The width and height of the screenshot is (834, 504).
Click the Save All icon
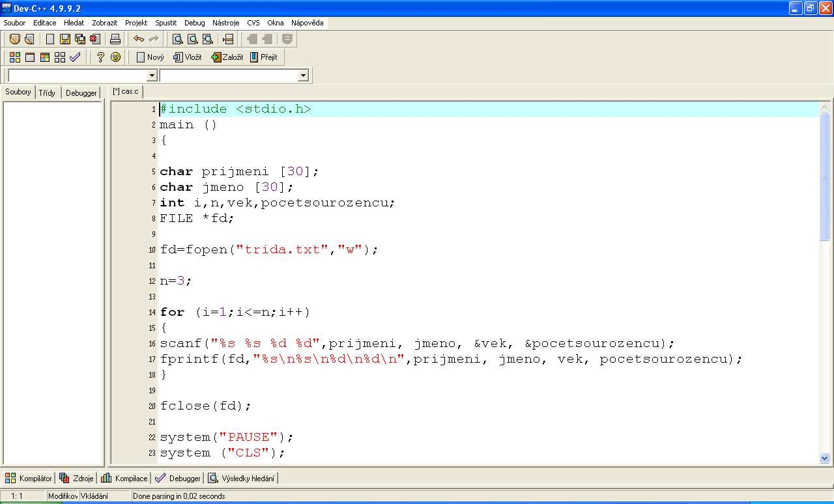(x=79, y=39)
